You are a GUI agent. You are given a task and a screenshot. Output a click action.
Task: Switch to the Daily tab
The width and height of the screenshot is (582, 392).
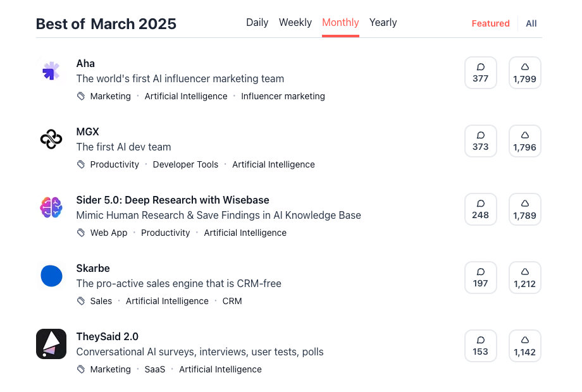257,23
